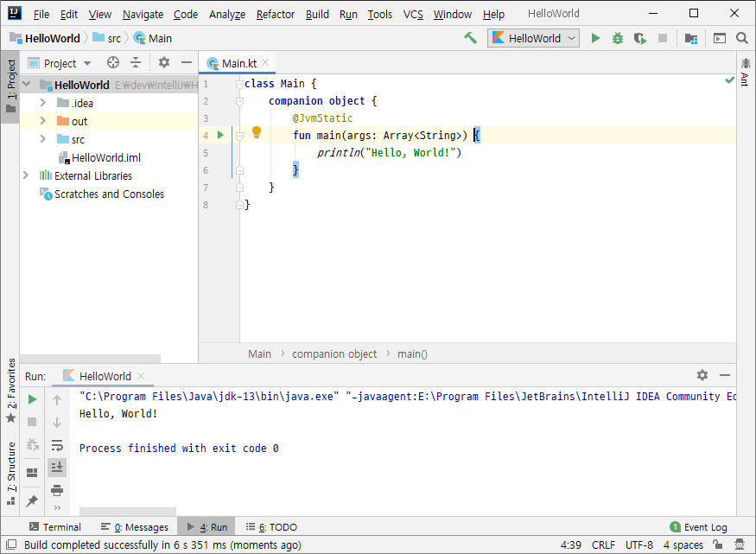The width and height of the screenshot is (756, 554).
Task: Click UTF-8 encoding in status bar
Action: pos(638,544)
